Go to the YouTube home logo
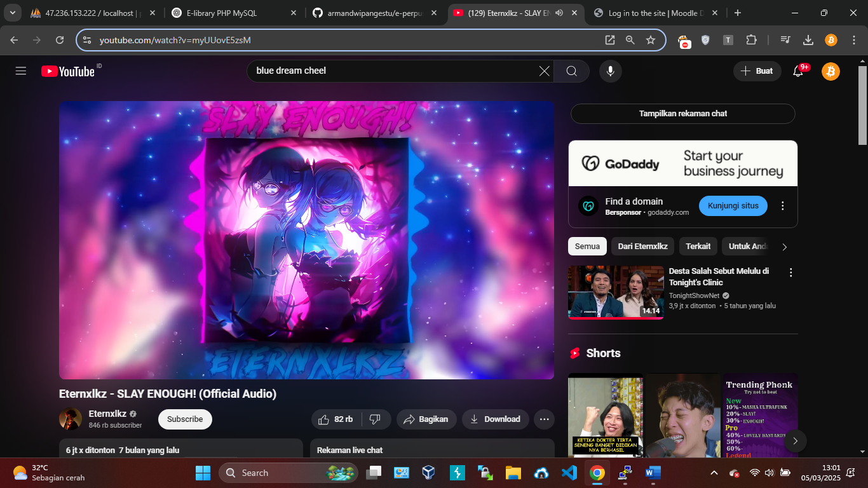The image size is (868, 488). (x=68, y=71)
